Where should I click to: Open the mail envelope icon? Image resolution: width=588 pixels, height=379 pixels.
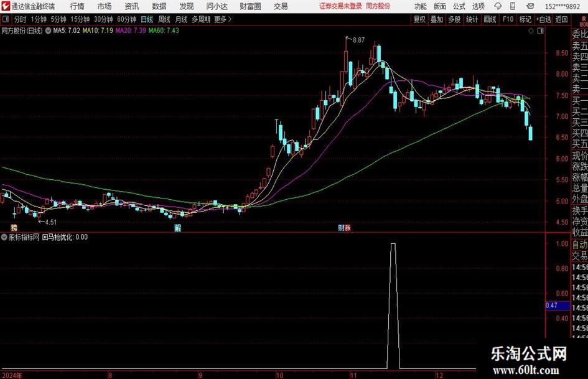tap(530, 6)
